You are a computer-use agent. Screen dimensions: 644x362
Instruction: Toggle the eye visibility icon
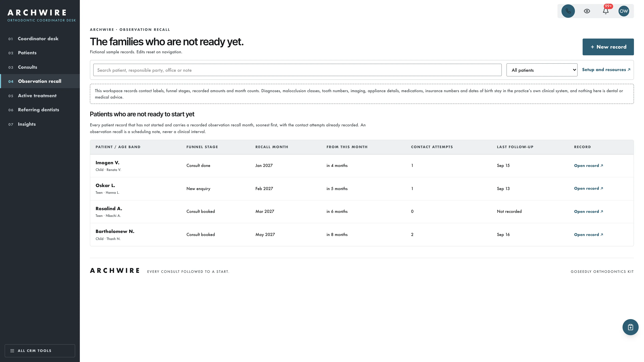click(587, 11)
